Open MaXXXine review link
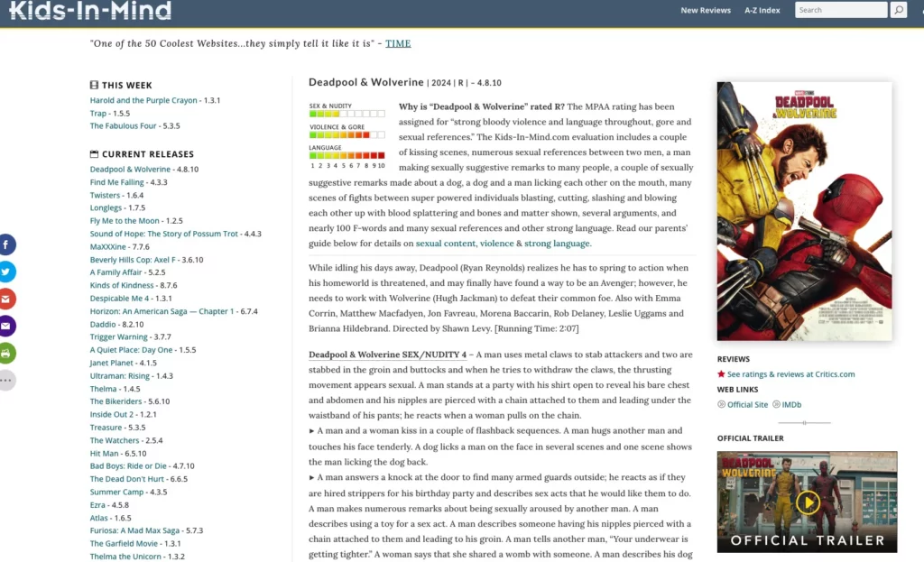The height and width of the screenshot is (562, 924). tap(108, 247)
